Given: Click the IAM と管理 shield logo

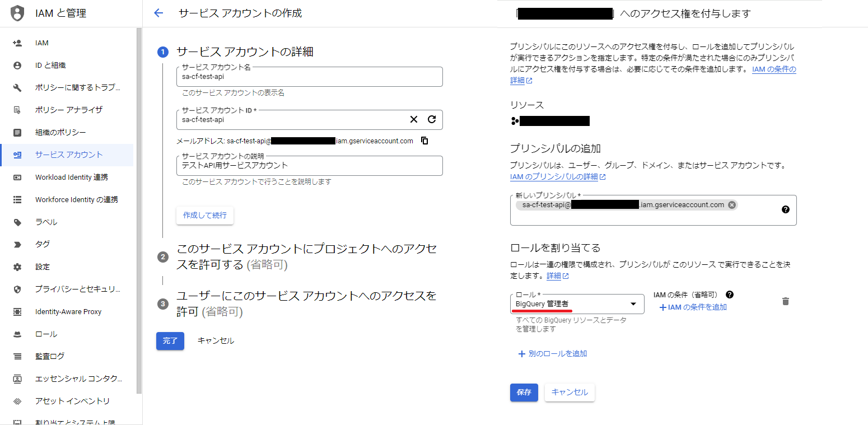Looking at the screenshot, I should pyautogui.click(x=17, y=13).
